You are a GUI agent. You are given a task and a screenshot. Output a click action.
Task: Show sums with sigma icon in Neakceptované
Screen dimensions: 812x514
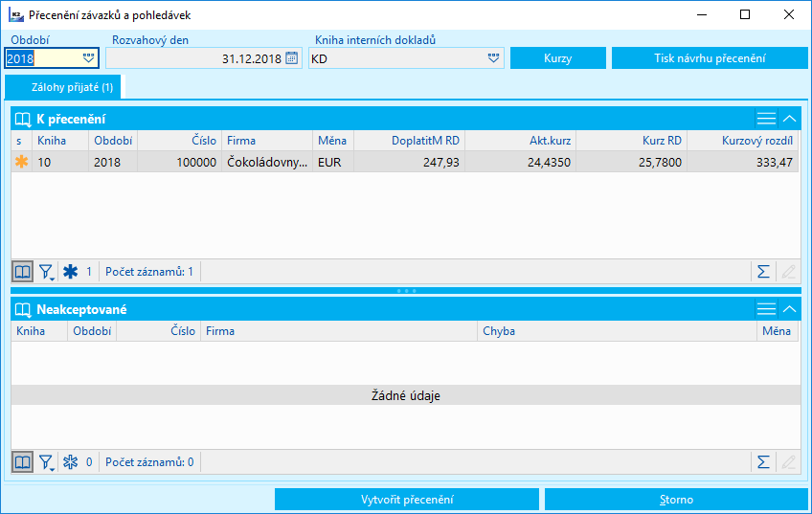[x=763, y=461]
